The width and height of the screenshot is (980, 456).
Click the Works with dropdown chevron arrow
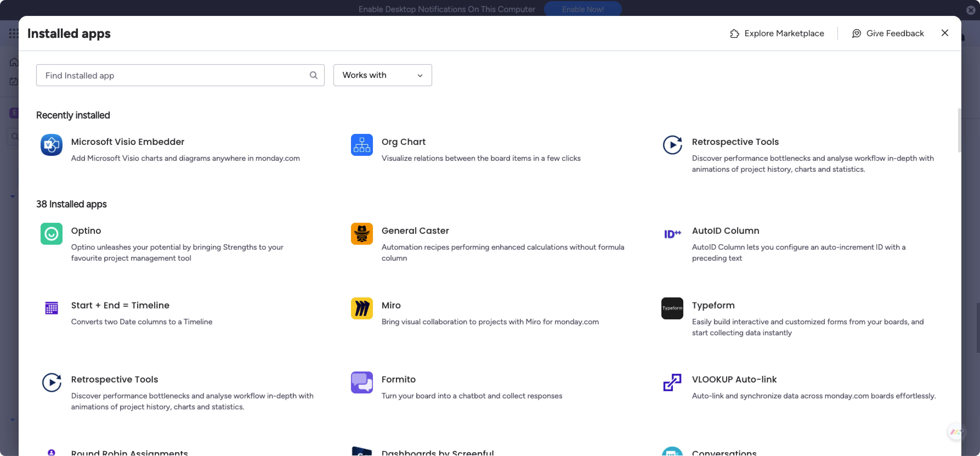420,75
